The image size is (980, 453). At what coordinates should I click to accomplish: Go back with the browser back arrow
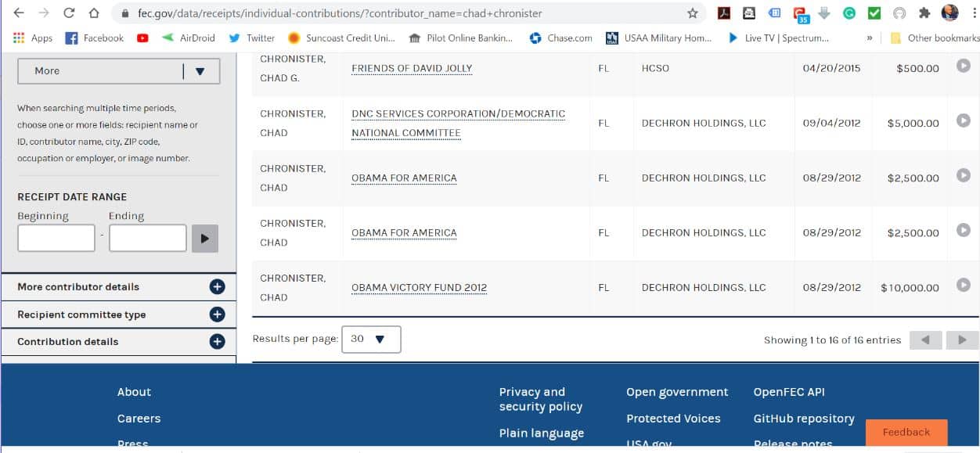pos(19,13)
